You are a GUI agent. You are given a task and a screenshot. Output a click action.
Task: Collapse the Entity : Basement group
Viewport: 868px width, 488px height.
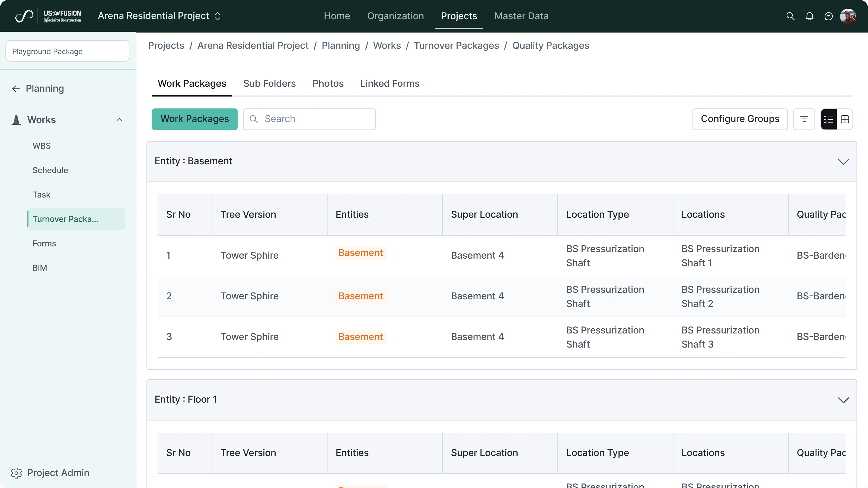click(x=843, y=162)
